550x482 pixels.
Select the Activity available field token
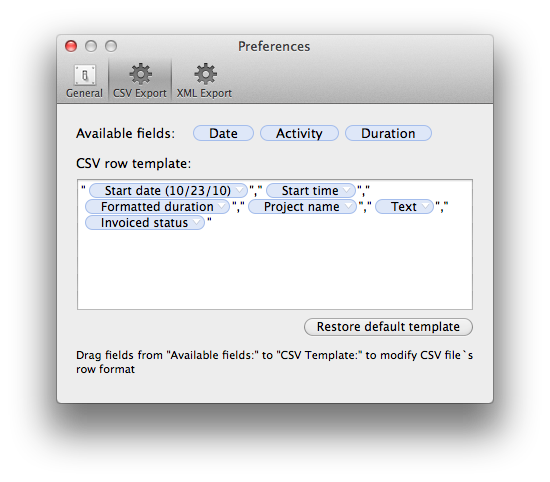(299, 133)
